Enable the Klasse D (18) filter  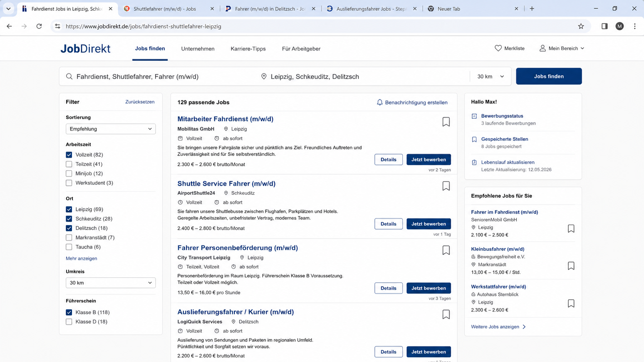pyautogui.click(x=69, y=322)
